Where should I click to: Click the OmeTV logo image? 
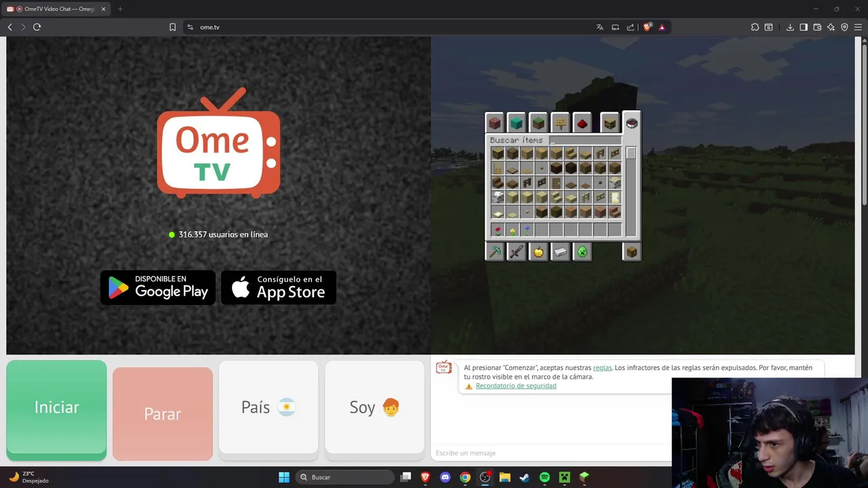coord(218,143)
